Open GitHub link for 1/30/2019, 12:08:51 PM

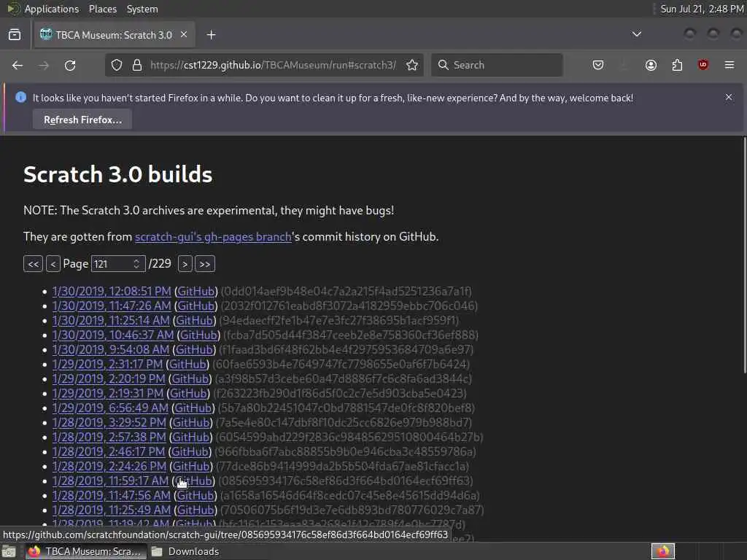click(x=196, y=291)
